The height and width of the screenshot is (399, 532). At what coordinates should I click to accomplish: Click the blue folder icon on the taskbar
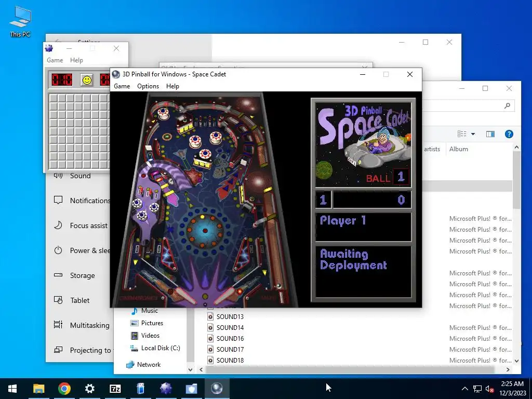coord(191,389)
